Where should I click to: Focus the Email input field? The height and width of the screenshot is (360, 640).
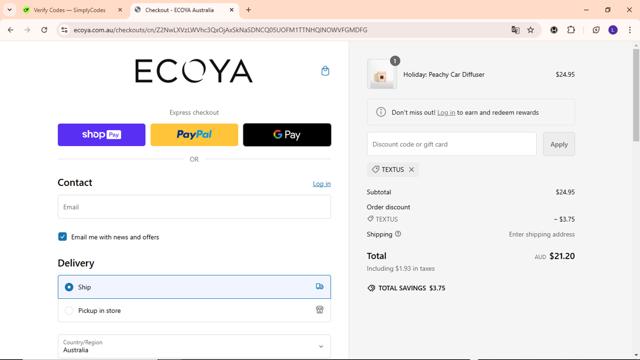(194, 207)
